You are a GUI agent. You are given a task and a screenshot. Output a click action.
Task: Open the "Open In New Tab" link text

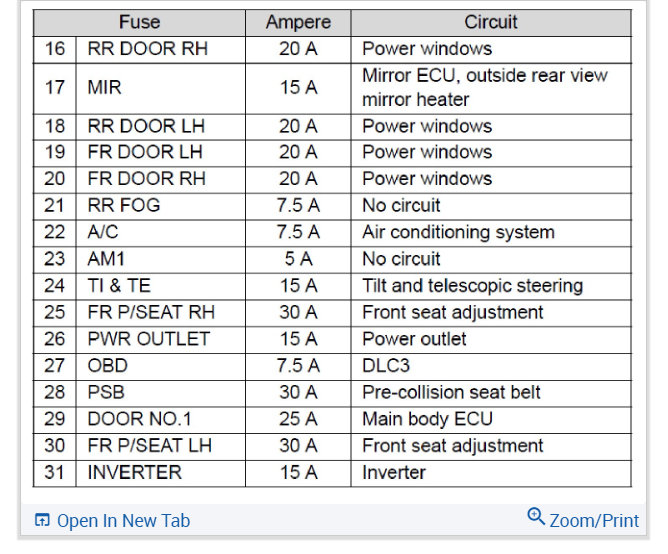click(123, 520)
